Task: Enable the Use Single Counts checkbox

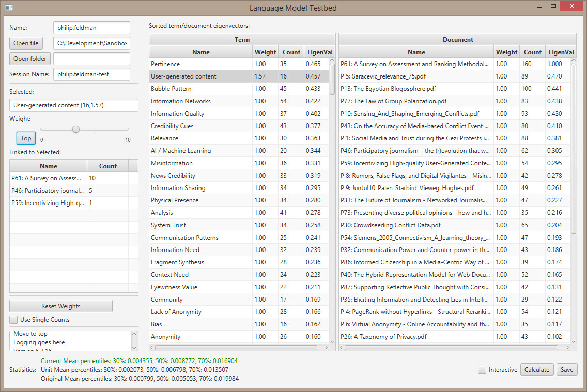Action: tap(14, 320)
